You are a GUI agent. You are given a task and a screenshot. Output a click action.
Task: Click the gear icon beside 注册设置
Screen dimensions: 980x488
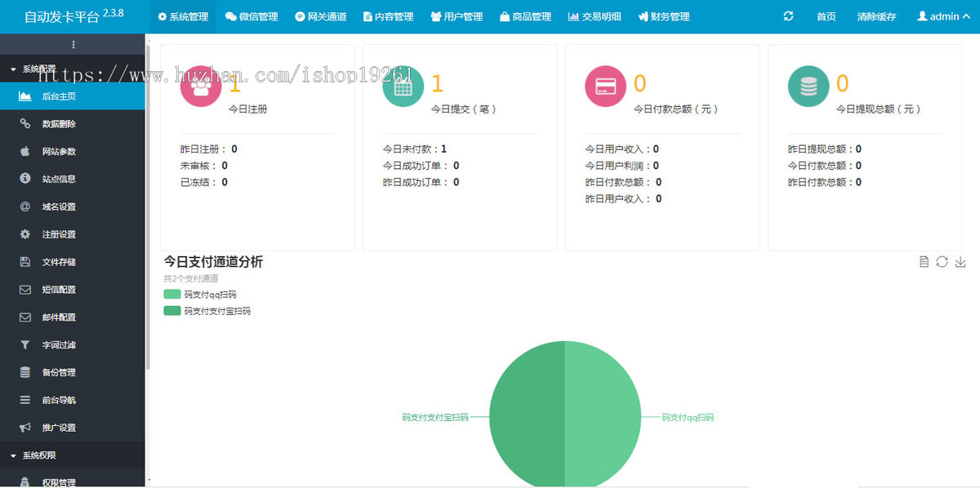(24, 234)
